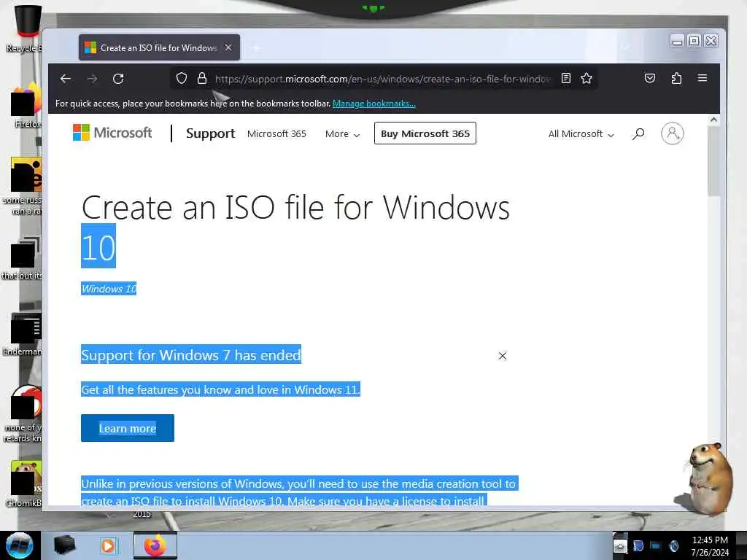This screenshot has height=560, width=747.
Task: Click the site security padlock icon
Action: [202, 78]
